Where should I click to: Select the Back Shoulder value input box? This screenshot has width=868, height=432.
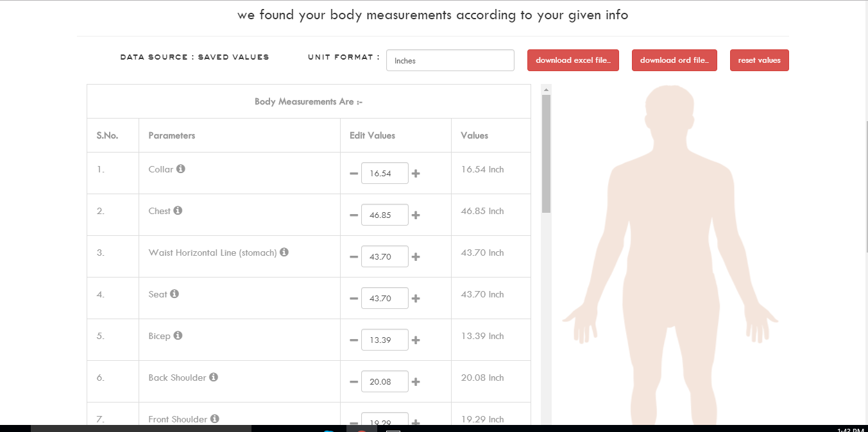[x=384, y=382]
